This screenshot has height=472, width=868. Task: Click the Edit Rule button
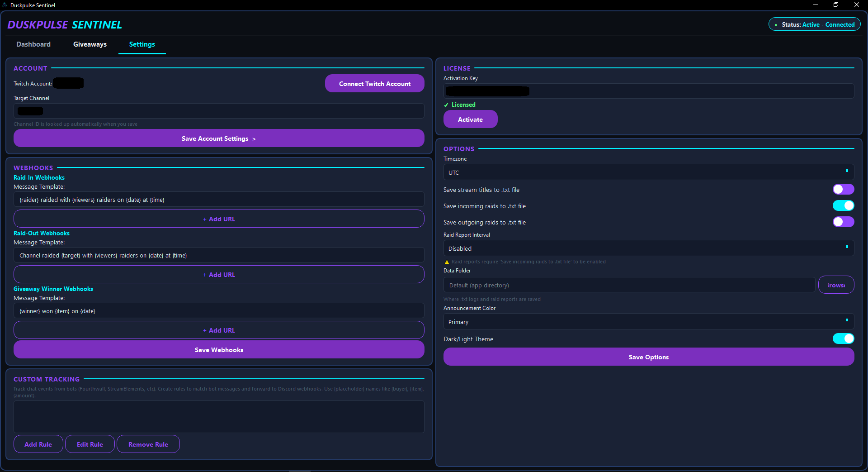pos(90,444)
